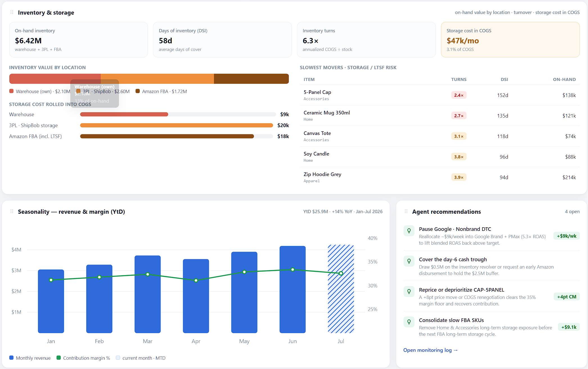This screenshot has height=369, width=588.
Task: Click the July contribution margin data point
Action: click(341, 273)
